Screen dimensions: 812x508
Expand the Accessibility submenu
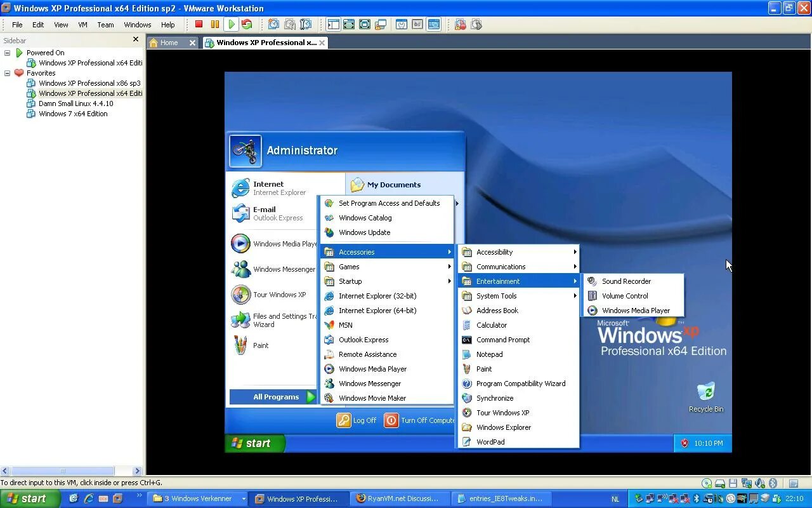(518, 252)
